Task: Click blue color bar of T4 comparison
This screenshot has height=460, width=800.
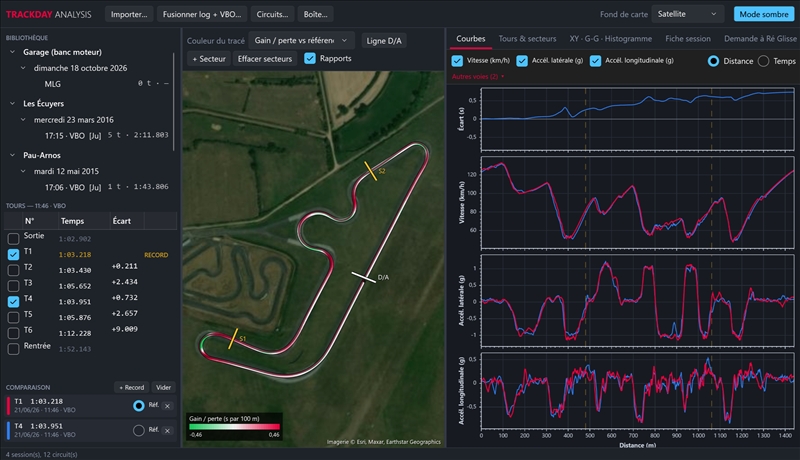Action: tap(8, 430)
